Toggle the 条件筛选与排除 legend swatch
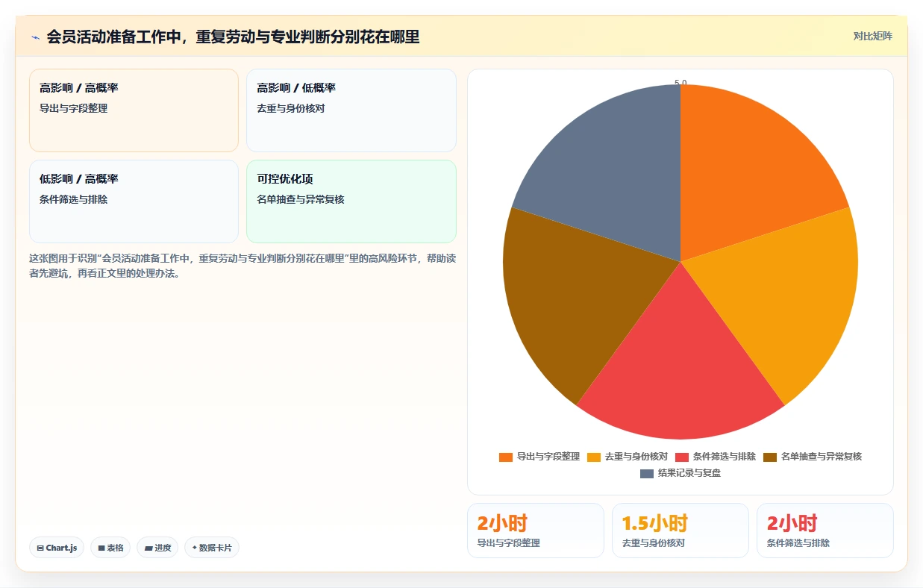Viewport: 923px width, 588px height. (x=682, y=457)
